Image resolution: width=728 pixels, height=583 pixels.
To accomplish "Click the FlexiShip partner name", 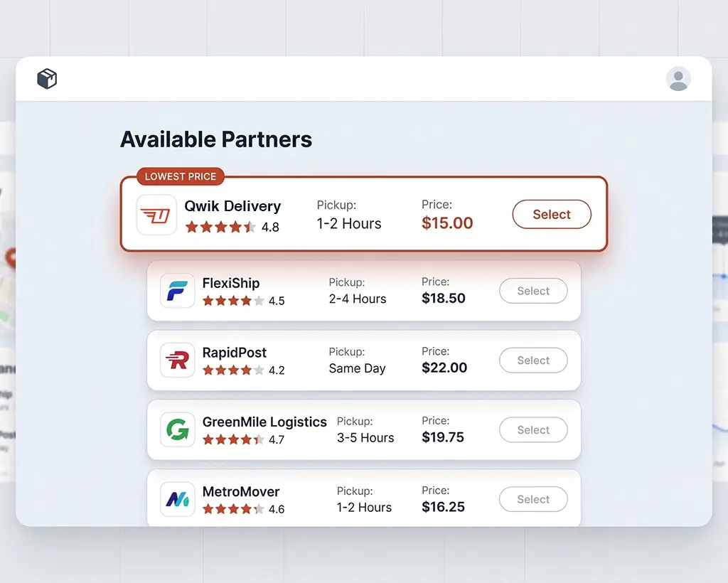I will (231, 283).
